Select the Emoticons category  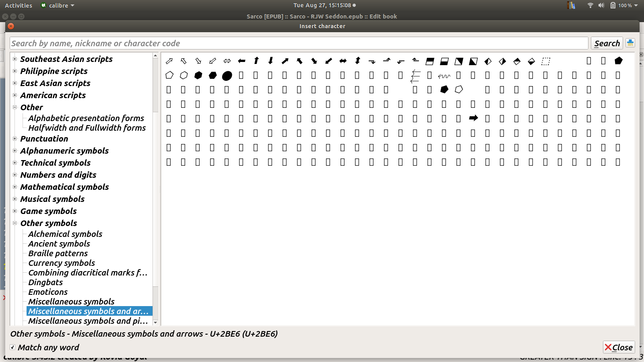[x=48, y=292]
